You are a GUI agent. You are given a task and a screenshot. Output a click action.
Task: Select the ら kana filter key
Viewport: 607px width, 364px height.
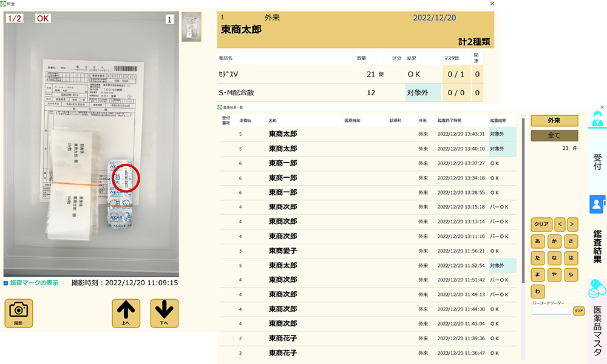(x=571, y=275)
